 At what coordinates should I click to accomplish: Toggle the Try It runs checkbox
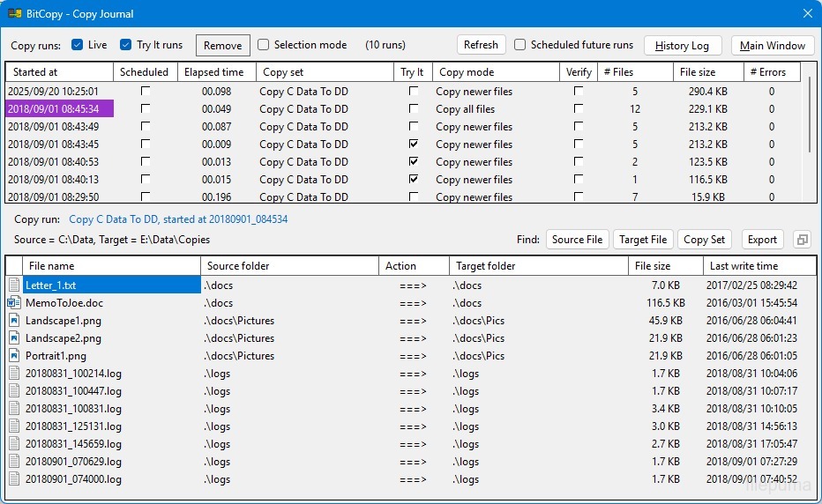(x=126, y=45)
